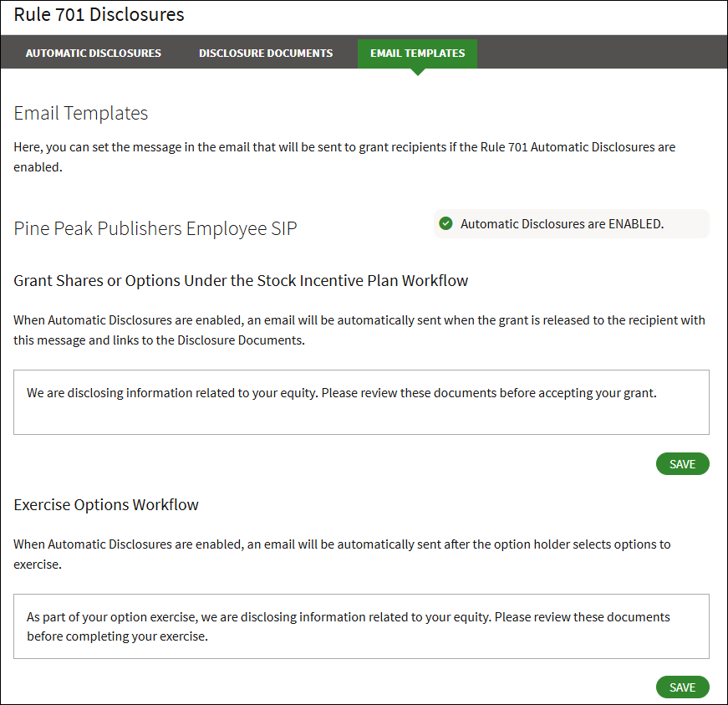Click the intro paragraph under Email Templates
The height and width of the screenshot is (705, 728).
[x=344, y=156]
